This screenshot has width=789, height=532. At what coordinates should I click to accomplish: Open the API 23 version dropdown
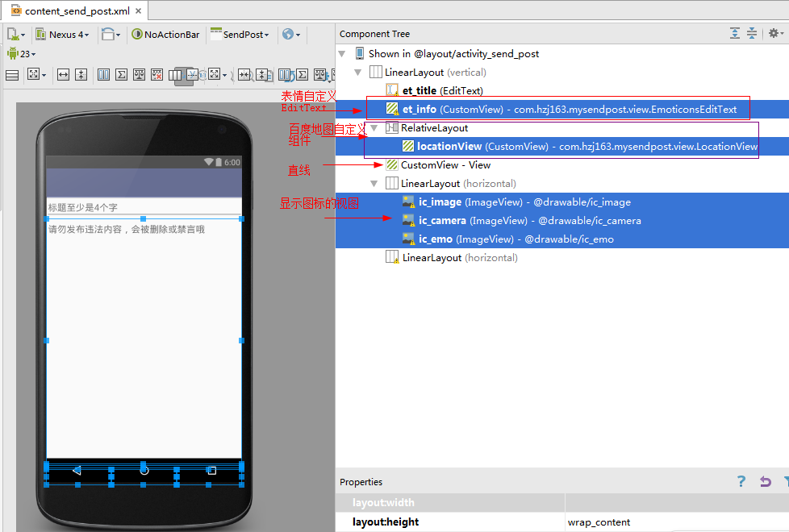(x=21, y=54)
